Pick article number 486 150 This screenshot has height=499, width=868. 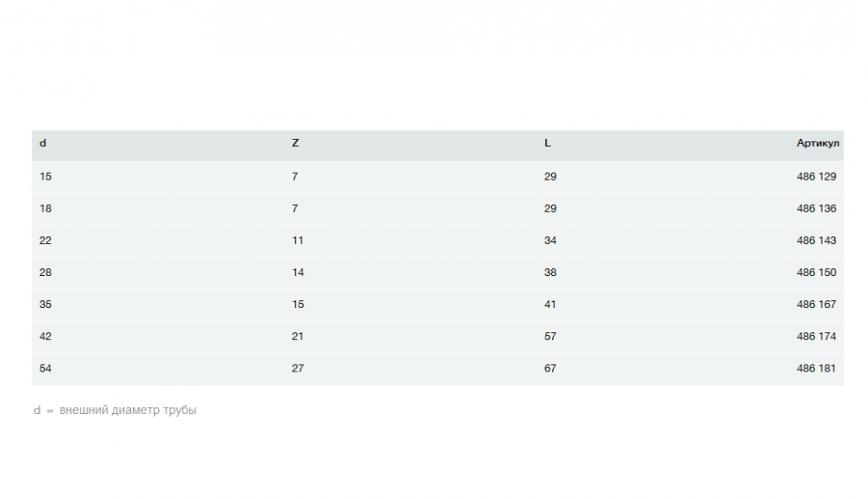coord(816,272)
